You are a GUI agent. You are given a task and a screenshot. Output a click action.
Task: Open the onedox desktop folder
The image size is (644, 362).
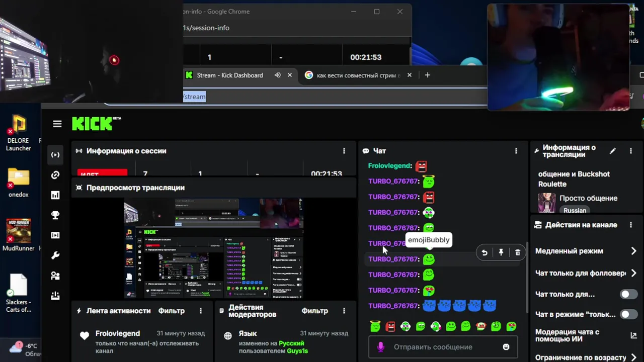click(x=19, y=182)
